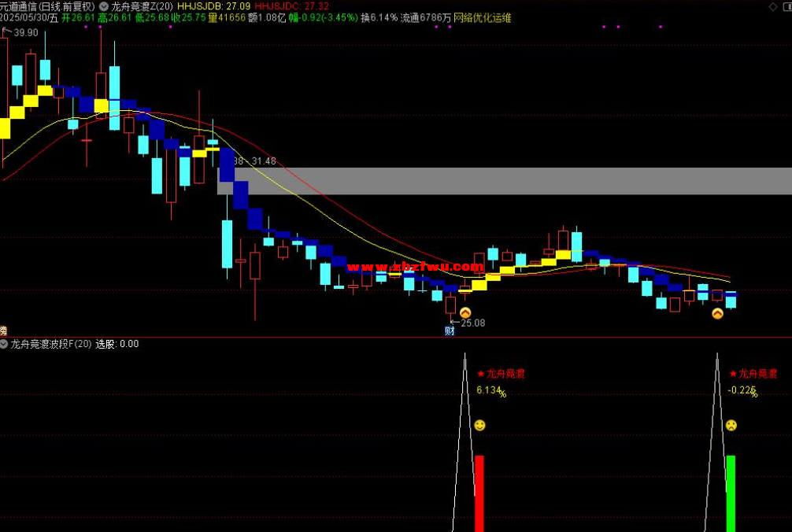Screen dimensions: 792x532
Task: Click the HHJSJDC: 27.32 value
Action: (292, 6)
